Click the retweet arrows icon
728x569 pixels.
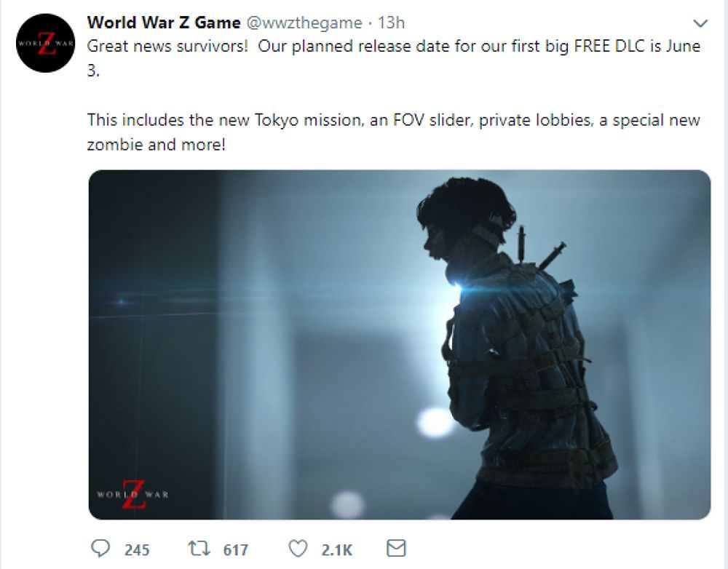click(199, 549)
